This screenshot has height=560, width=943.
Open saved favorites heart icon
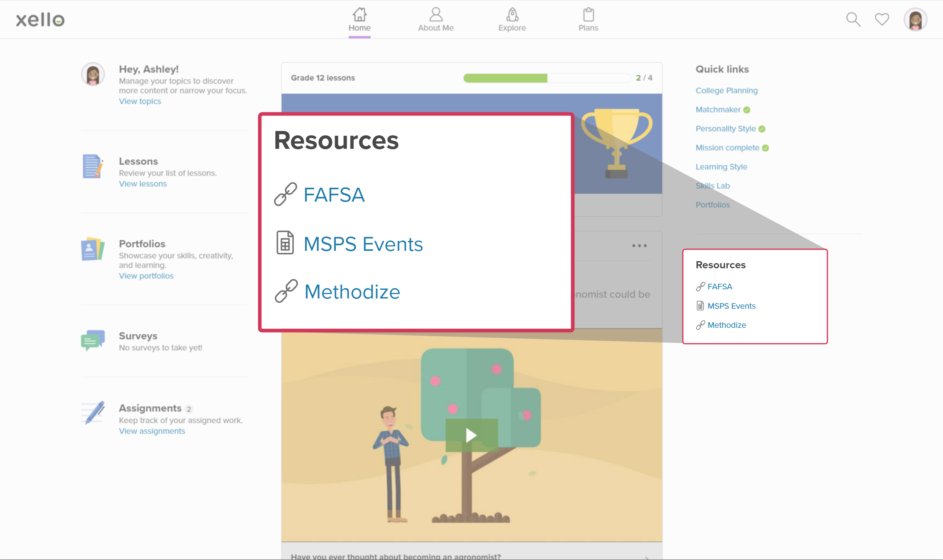coord(882,19)
